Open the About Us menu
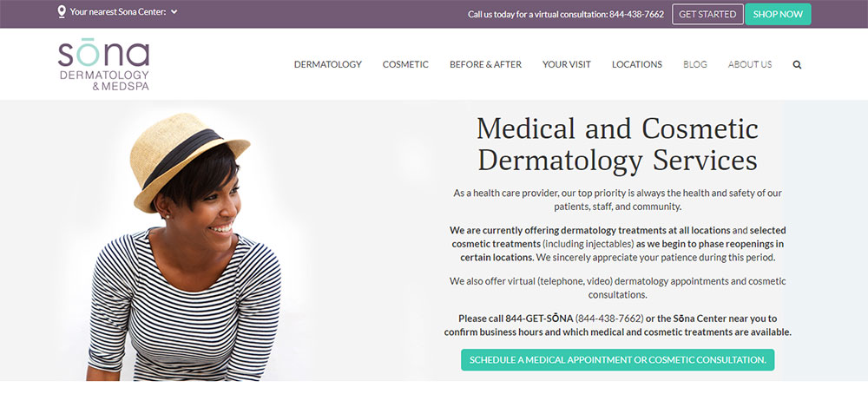 (x=750, y=64)
